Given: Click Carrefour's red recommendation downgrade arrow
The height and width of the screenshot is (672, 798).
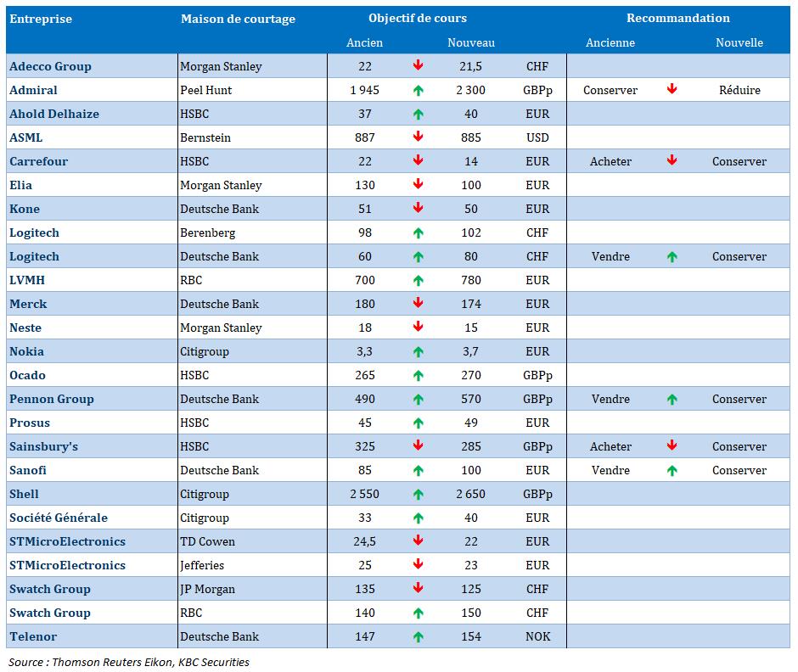Looking at the screenshot, I should point(672,160).
